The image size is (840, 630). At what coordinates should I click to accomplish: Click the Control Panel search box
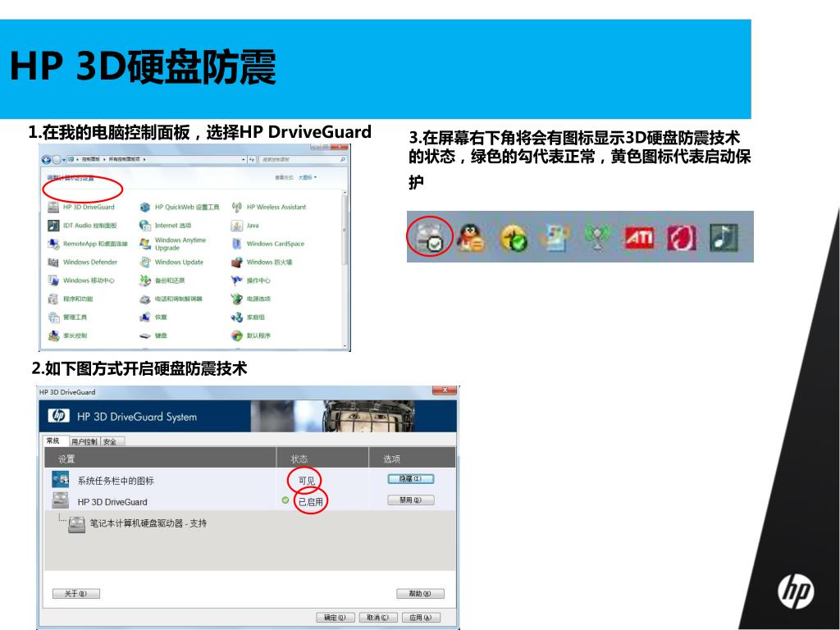click(x=303, y=160)
